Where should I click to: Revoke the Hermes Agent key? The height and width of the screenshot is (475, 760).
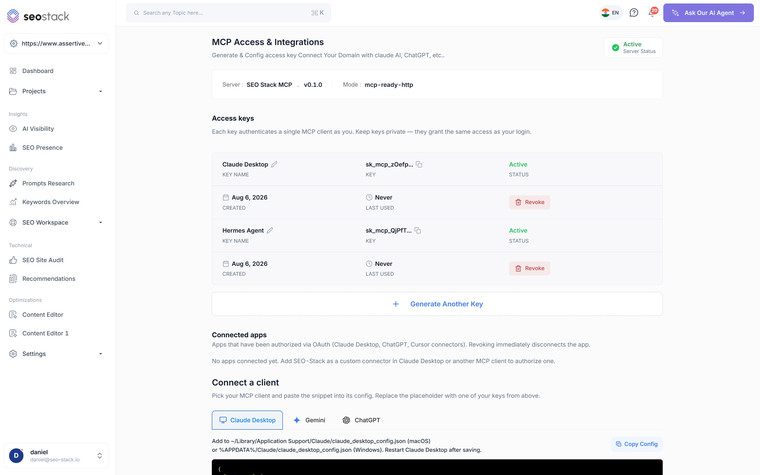point(529,268)
